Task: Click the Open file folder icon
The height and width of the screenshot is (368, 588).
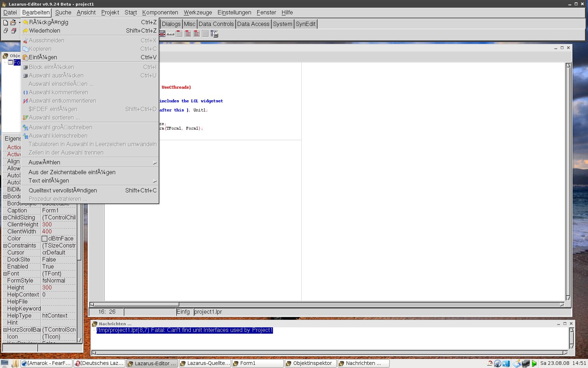Action: pyautogui.click(x=13, y=22)
